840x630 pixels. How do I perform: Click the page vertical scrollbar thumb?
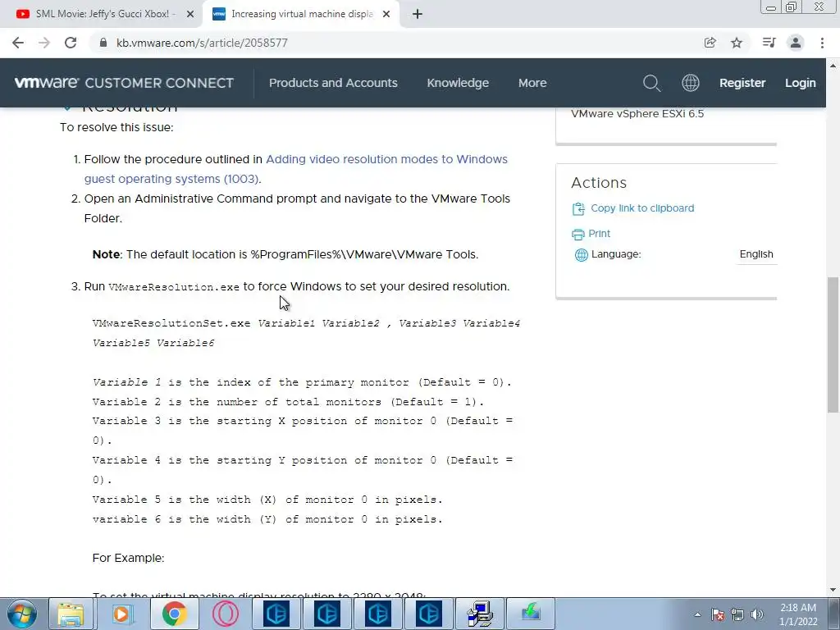point(833,345)
